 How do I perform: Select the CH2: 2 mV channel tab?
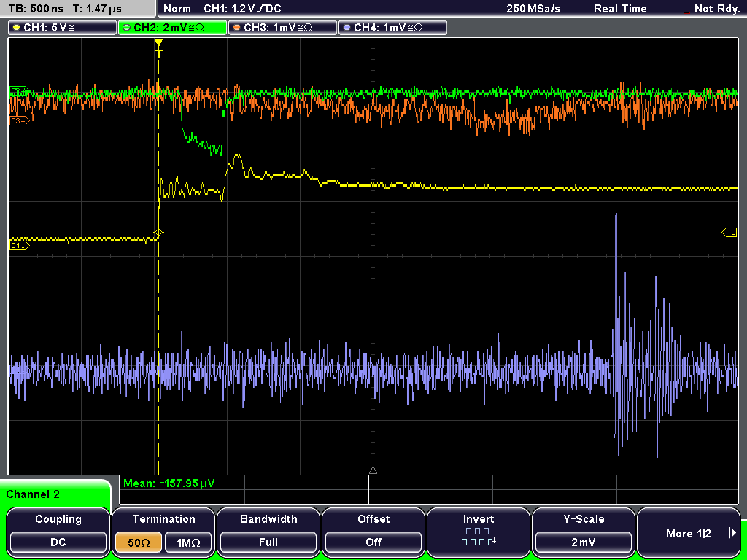[x=172, y=27]
